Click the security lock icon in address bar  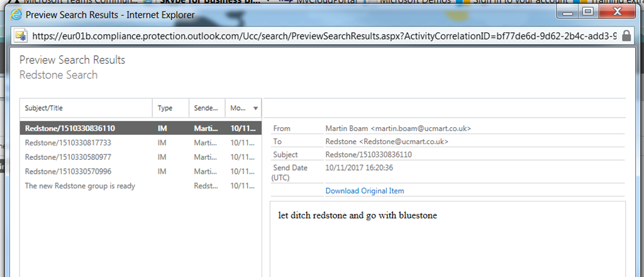(x=626, y=36)
